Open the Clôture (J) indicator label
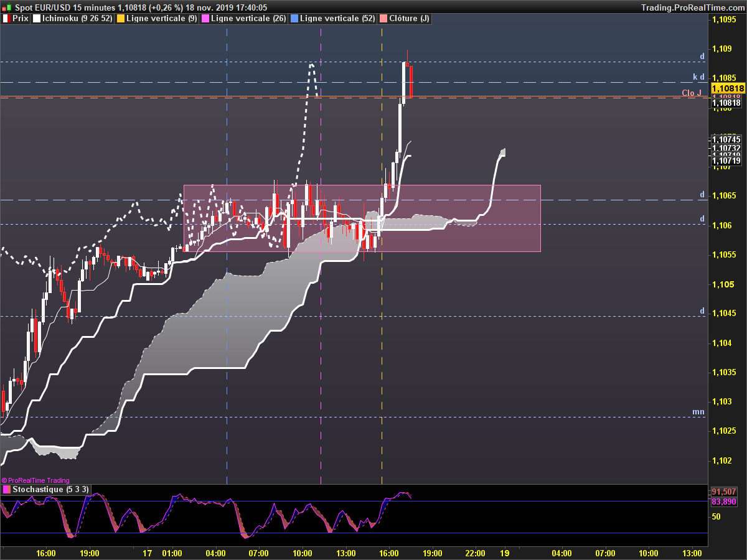The height and width of the screenshot is (560, 747). pyautogui.click(x=409, y=19)
